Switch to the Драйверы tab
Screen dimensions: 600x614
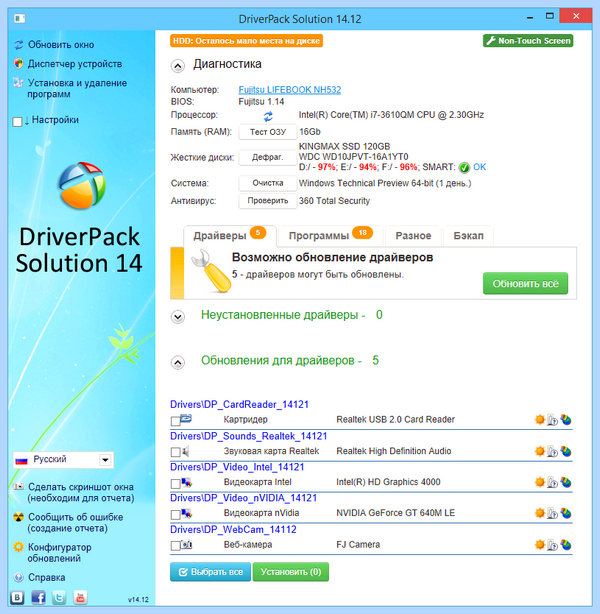click(x=230, y=236)
